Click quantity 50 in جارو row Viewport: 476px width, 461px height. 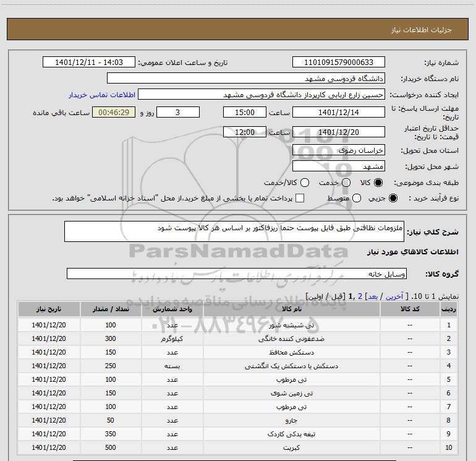tap(111, 420)
